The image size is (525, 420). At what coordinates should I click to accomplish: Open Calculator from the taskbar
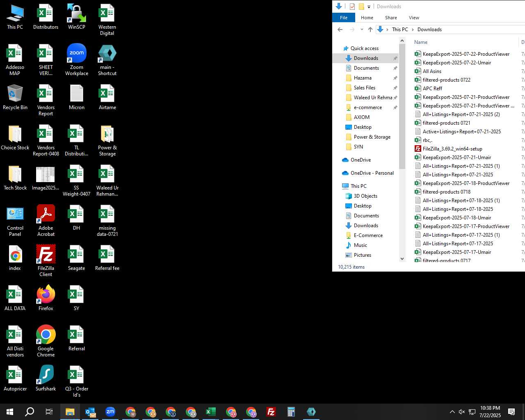point(291,412)
